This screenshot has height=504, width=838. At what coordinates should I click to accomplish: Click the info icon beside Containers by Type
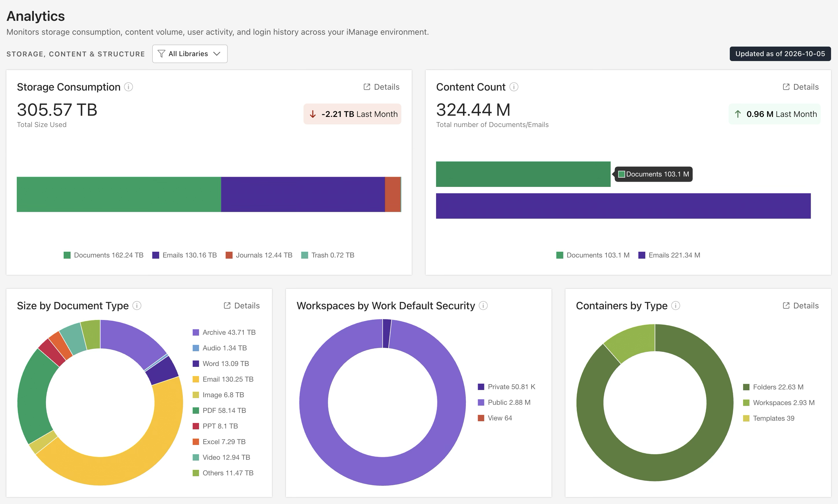[x=676, y=306]
